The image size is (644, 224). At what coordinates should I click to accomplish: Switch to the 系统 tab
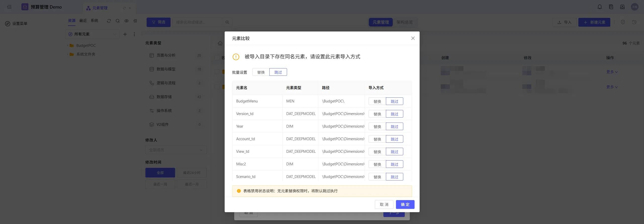pyautogui.click(x=94, y=21)
